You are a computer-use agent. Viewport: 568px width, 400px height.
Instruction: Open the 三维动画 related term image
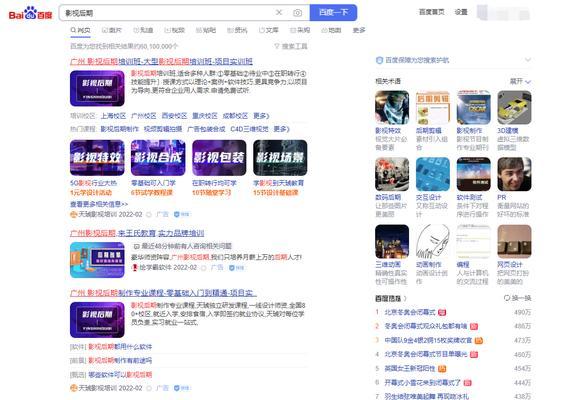point(392,241)
